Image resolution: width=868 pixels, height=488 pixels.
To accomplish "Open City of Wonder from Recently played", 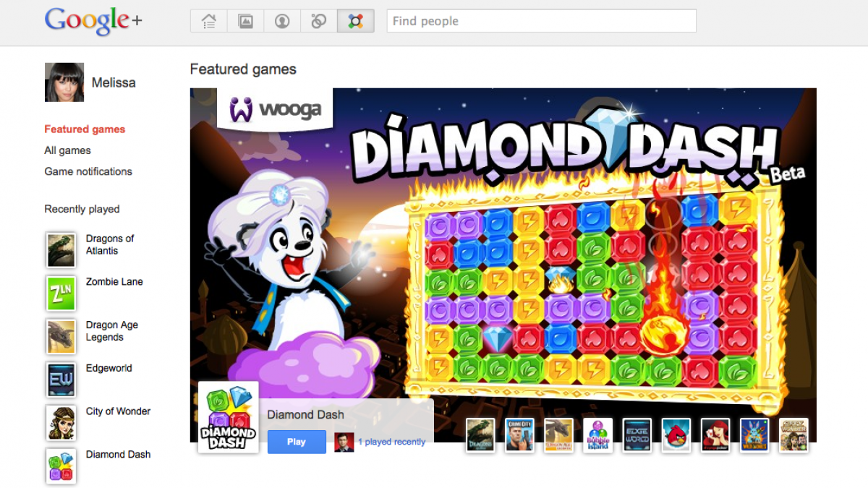I will tap(118, 411).
